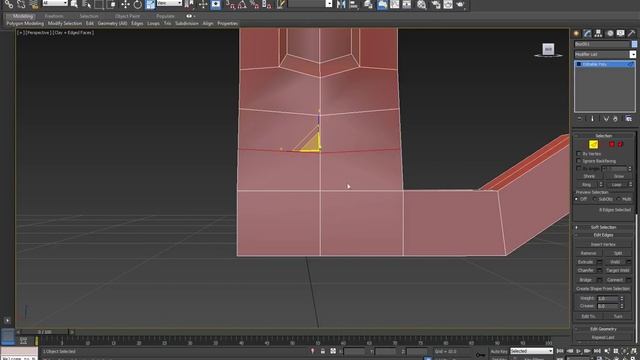Collapse the Edit Edges rollout

click(x=603, y=235)
